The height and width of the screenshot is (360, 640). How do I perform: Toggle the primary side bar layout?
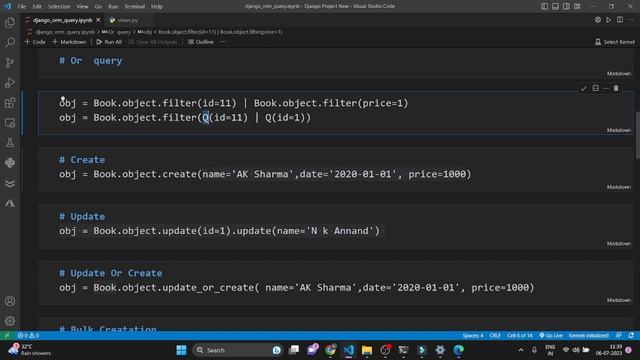tap(544, 6)
